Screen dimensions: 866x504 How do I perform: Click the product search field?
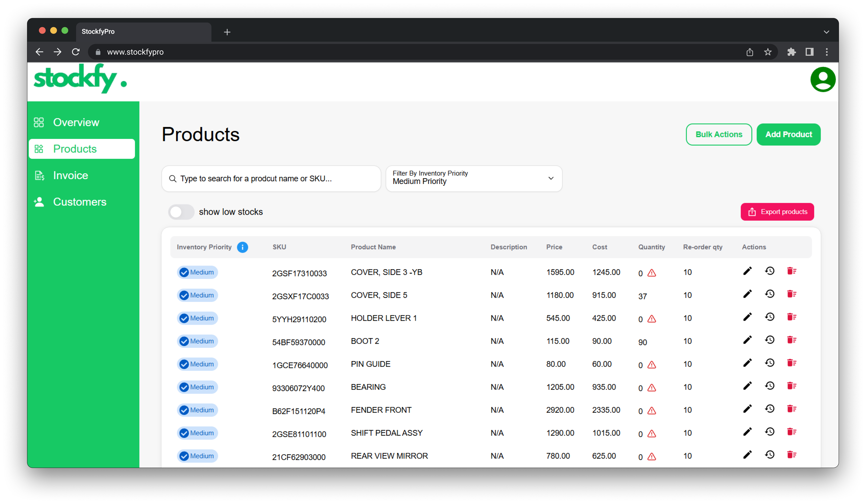tap(271, 179)
